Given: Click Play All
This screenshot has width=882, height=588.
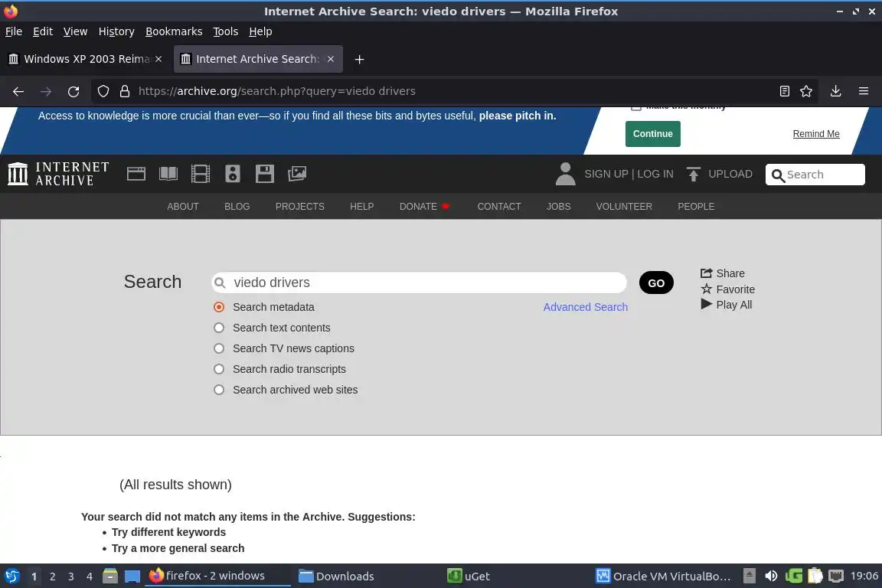Looking at the screenshot, I should coord(726,305).
